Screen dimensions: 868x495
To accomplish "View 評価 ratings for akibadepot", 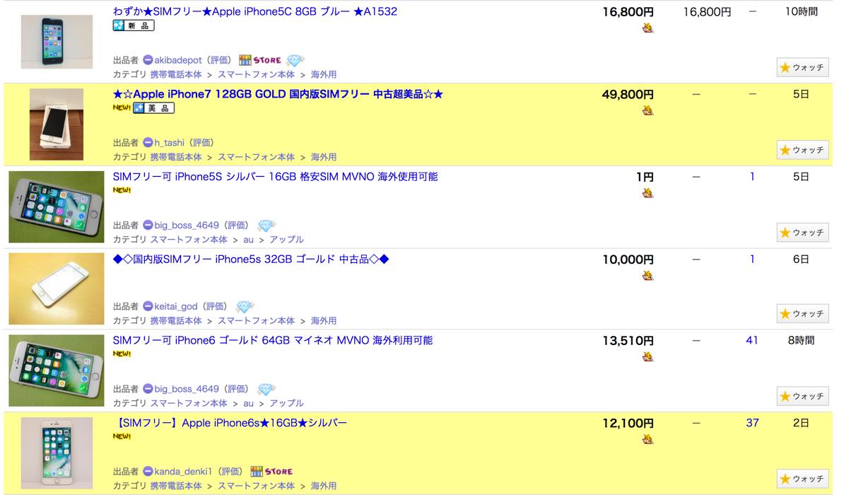I will (x=218, y=60).
